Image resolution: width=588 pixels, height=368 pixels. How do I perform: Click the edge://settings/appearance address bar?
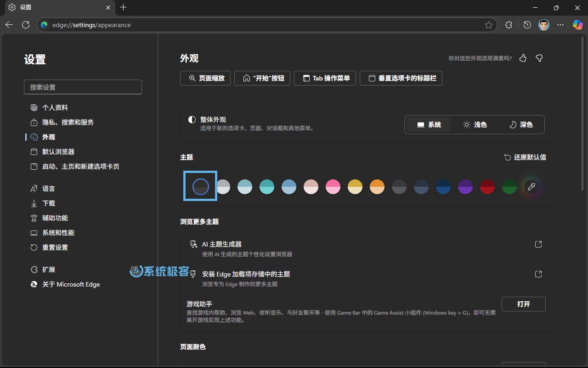266,25
